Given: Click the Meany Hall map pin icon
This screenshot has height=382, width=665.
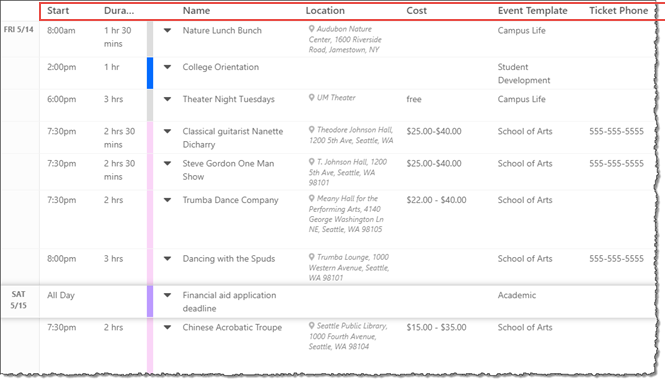Looking at the screenshot, I should point(312,198).
